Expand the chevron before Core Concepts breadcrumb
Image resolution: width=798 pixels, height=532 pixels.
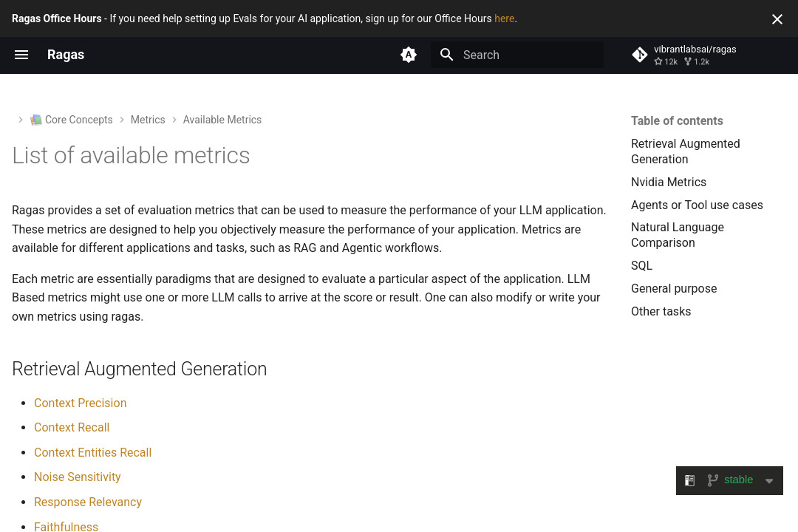(21, 120)
